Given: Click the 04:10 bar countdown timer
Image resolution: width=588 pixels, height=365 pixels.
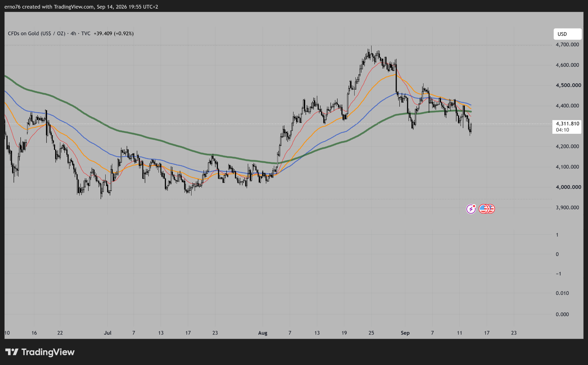Looking at the screenshot, I should [562, 130].
